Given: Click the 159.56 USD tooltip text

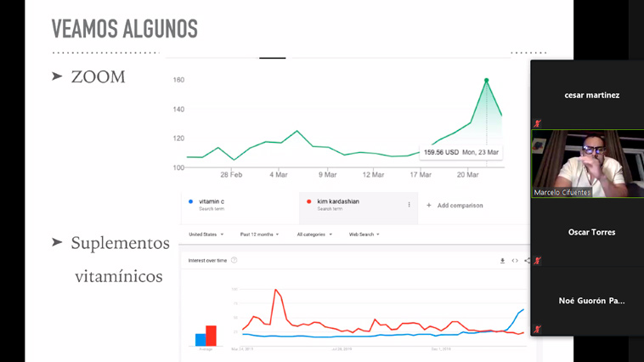Looking at the screenshot, I should 441,152.
